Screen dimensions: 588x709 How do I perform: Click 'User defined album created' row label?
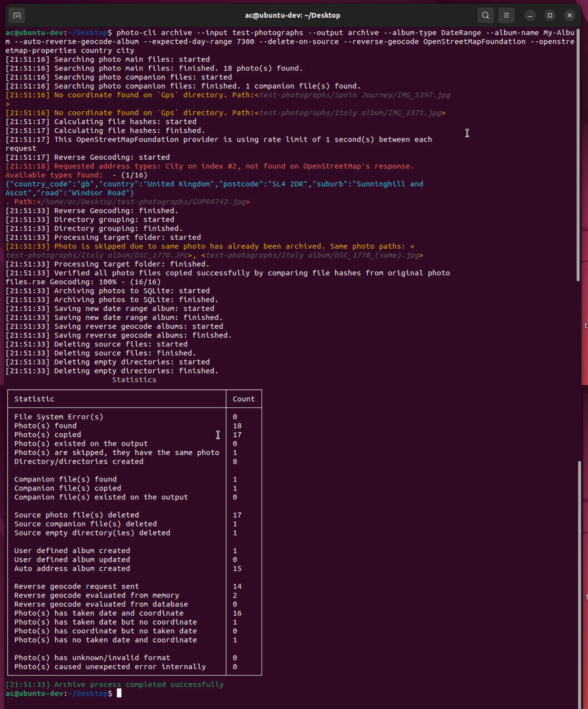coord(72,551)
